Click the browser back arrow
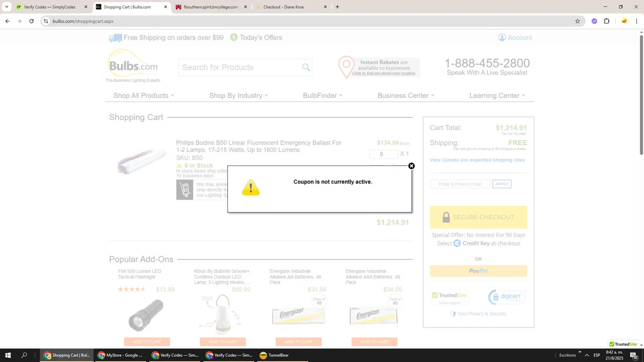 click(x=7, y=21)
